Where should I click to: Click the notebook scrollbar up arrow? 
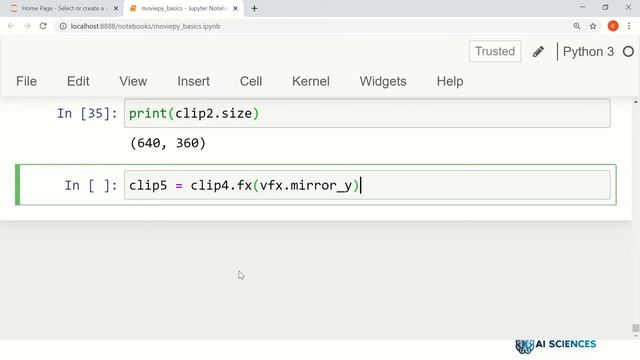636,101
